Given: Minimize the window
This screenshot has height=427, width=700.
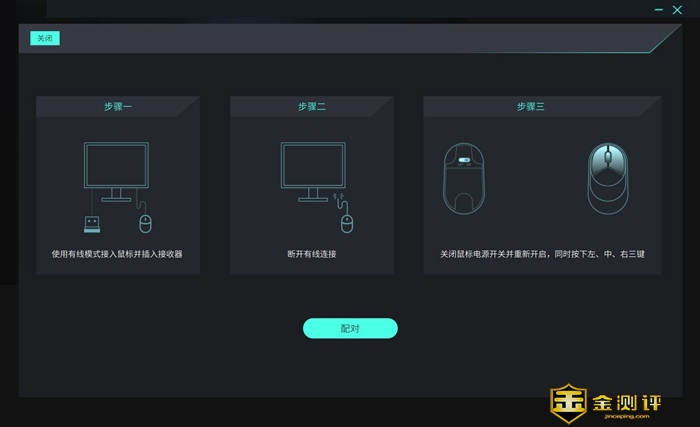Looking at the screenshot, I should (658, 10).
